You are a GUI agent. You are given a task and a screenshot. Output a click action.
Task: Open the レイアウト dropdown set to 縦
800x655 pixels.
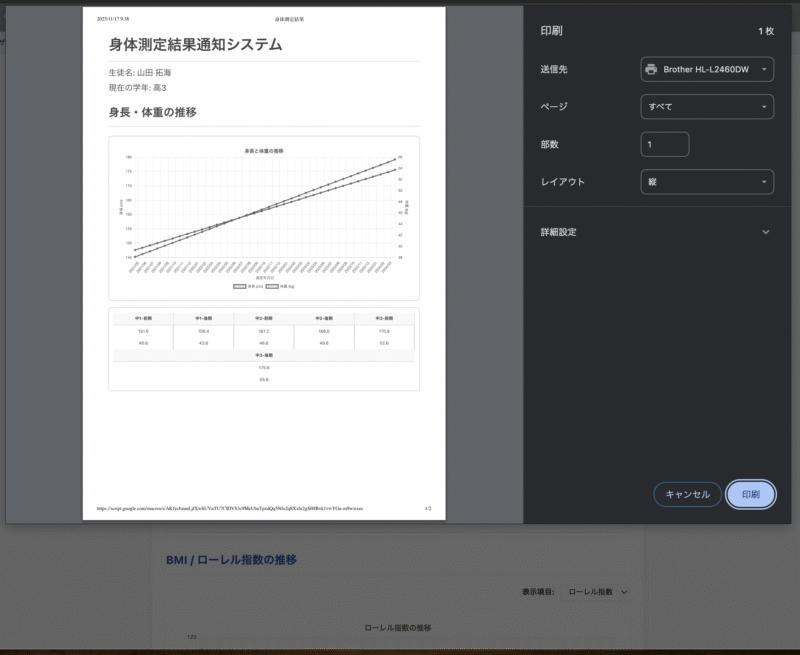point(707,182)
